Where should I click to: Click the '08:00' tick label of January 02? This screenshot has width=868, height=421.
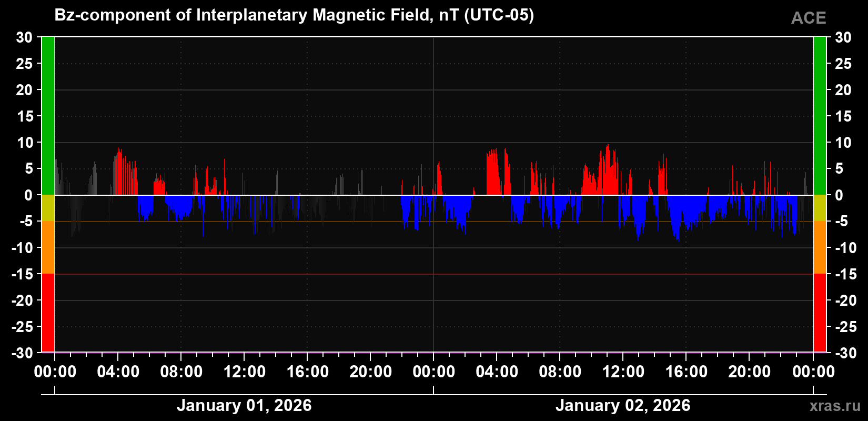coord(560,372)
